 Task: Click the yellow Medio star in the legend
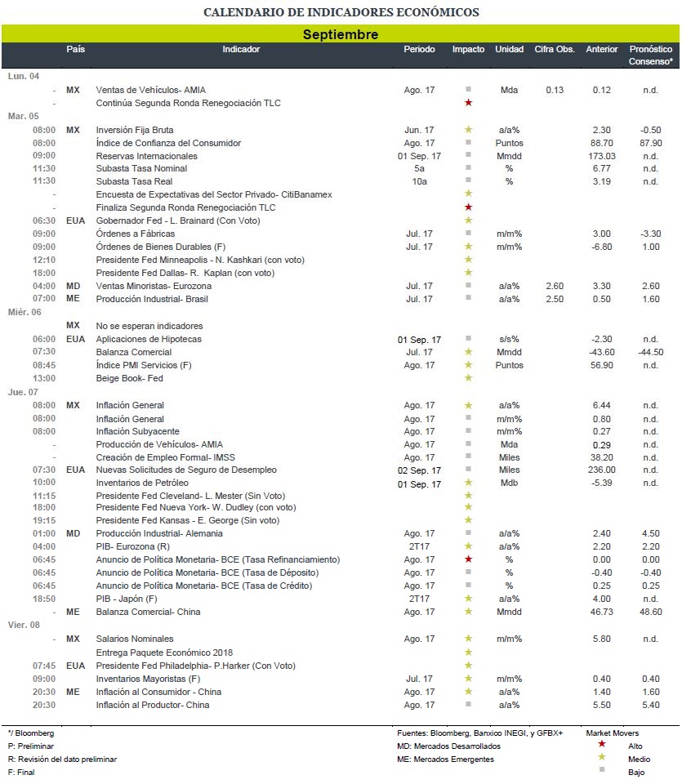(x=601, y=756)
